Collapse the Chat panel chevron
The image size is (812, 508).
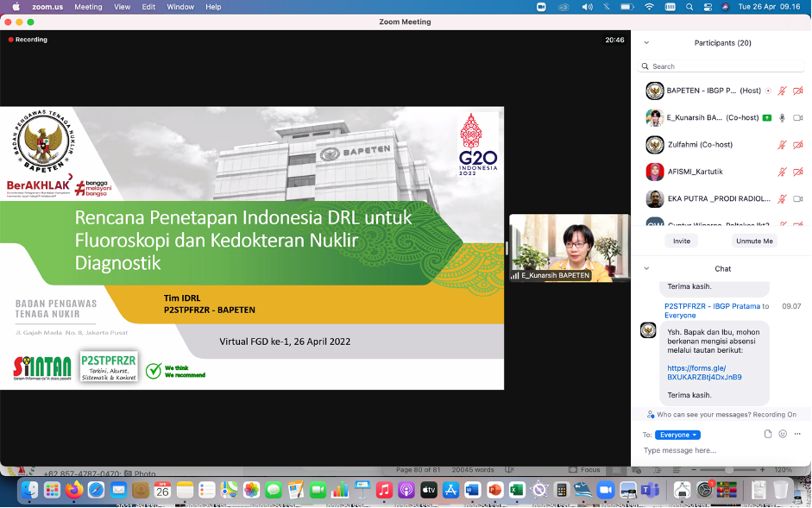[x=646, y=269]
